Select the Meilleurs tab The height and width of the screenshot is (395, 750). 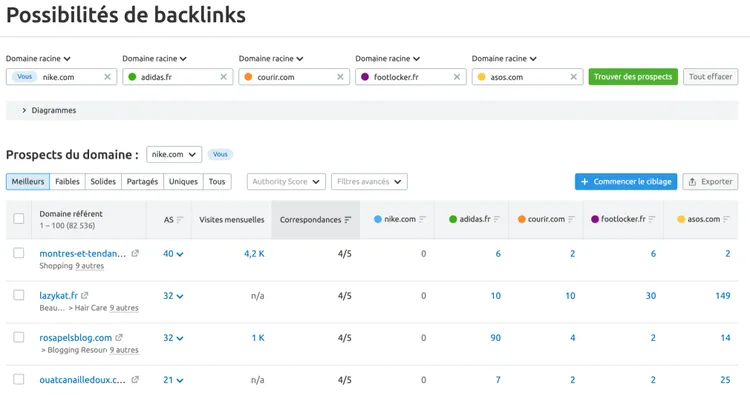click(28, 182)
